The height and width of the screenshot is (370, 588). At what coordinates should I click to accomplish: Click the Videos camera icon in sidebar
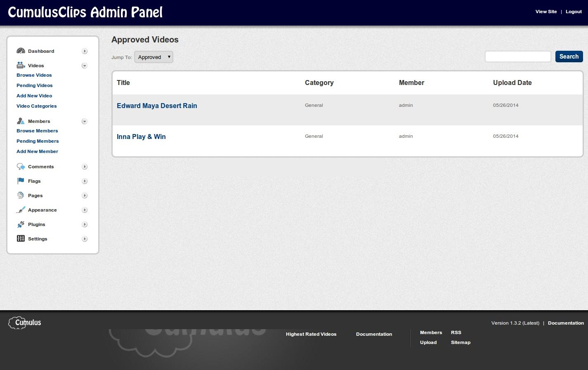(x=21, y=65)
